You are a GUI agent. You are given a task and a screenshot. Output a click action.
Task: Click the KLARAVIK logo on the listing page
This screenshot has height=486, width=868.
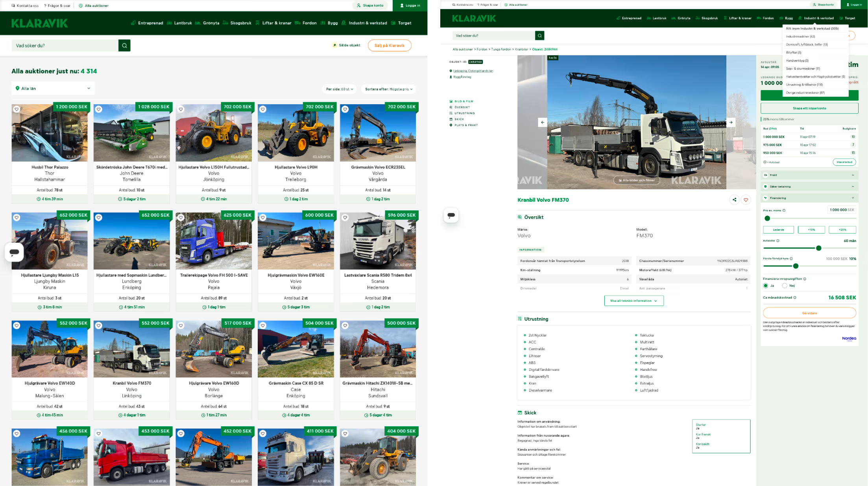point(39,23)
